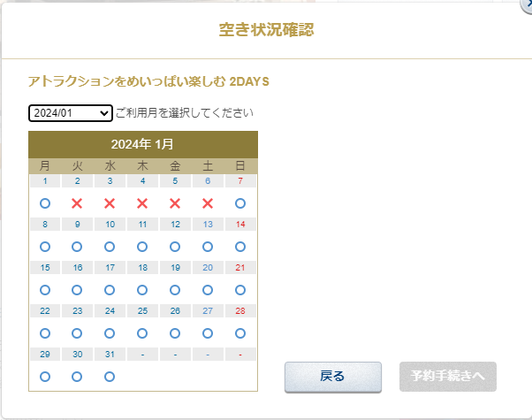532x420 pixels.
Task: Click the 2024年 1月 calendar header
Action: click(x=142, y=144)
